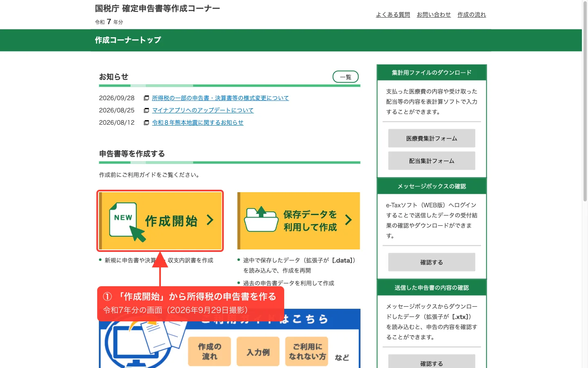
Task: Click the chevron arrow on 保存データを利用して作成
Action: pyautogui.click(x=348, y=220)
